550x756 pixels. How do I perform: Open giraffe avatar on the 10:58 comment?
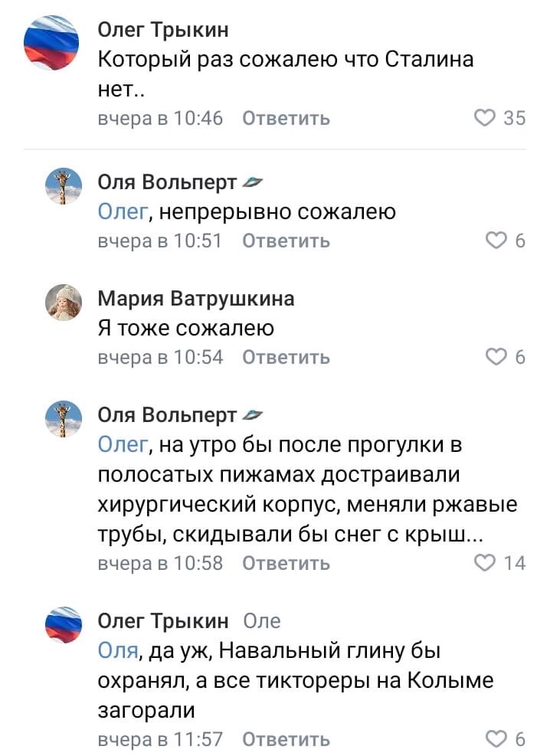tap(64, 418)
